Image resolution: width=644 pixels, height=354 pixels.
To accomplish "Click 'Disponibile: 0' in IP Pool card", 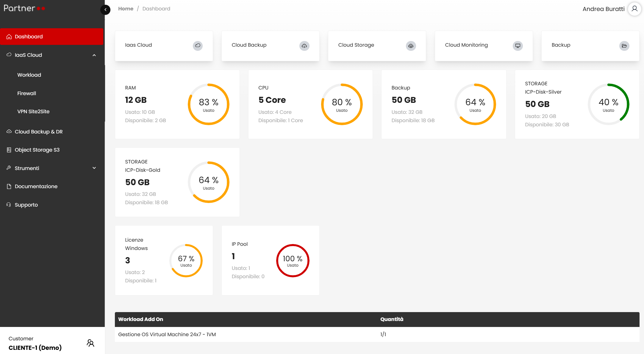I will point(248,276).
